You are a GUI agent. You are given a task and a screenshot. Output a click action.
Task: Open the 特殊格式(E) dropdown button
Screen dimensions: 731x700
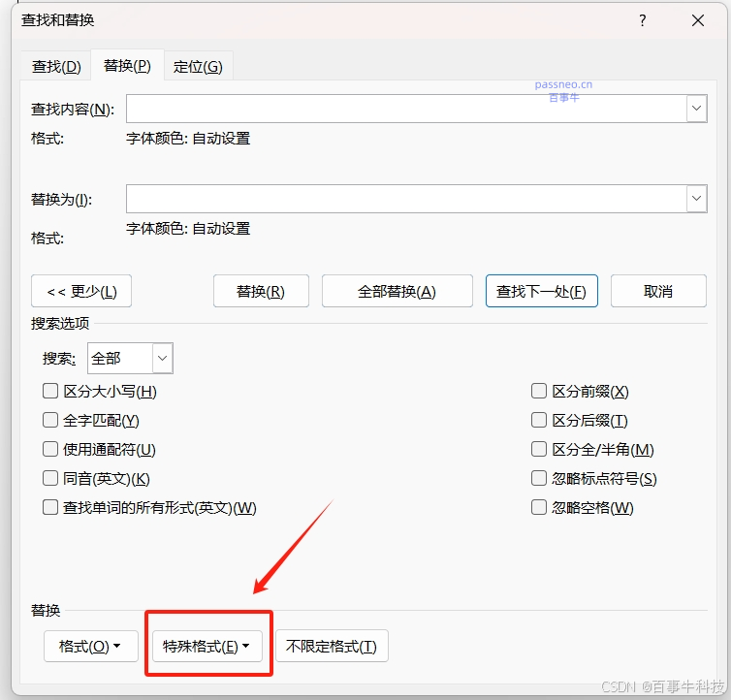coord(207,646)
